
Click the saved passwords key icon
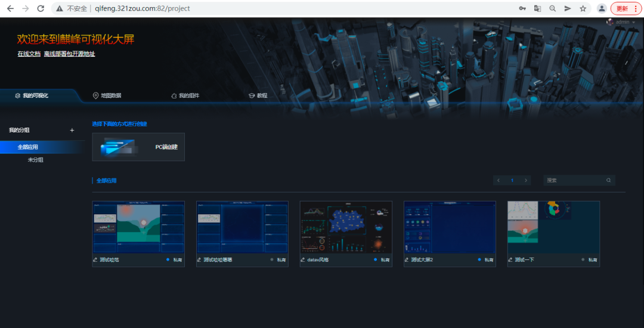tap(522, 8)
